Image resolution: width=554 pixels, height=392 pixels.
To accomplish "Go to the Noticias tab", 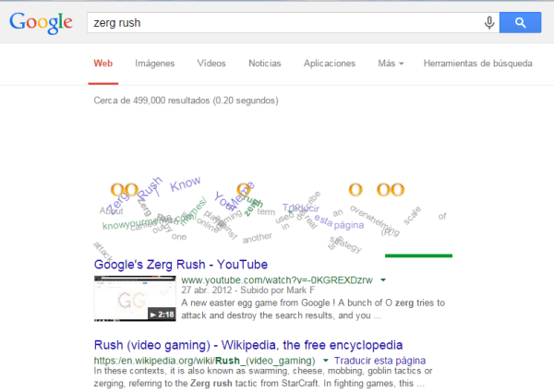I will click(265, 64).
